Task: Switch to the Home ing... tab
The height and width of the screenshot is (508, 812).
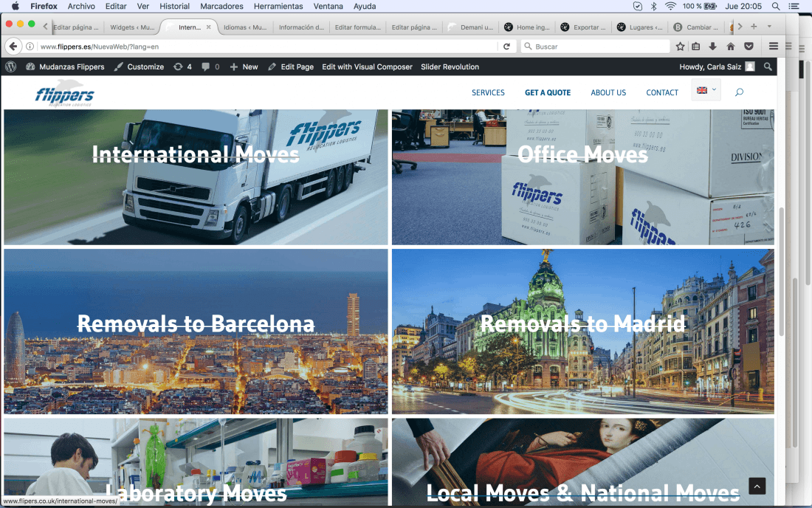Action: (x=529, y=27)
